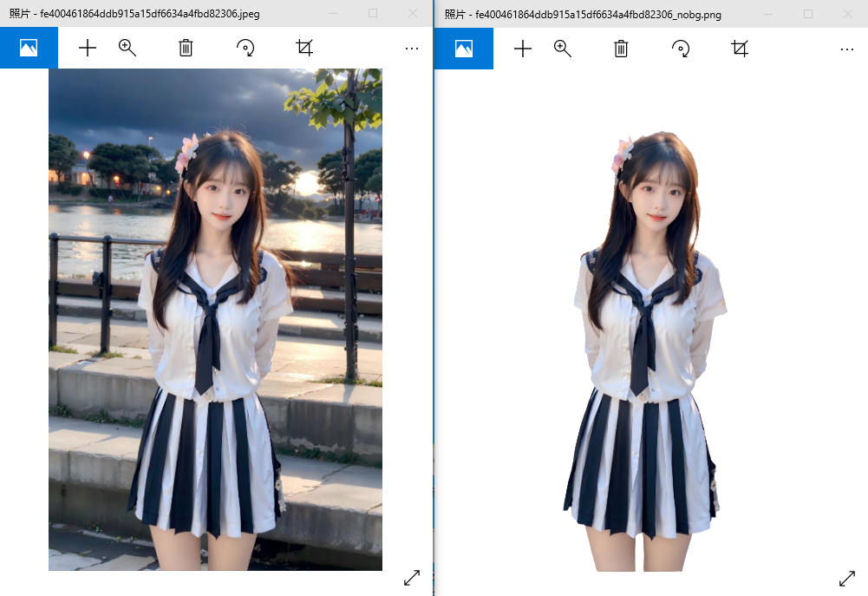
Task: Zoom in on the left jpeg photo
Action: 127,49
